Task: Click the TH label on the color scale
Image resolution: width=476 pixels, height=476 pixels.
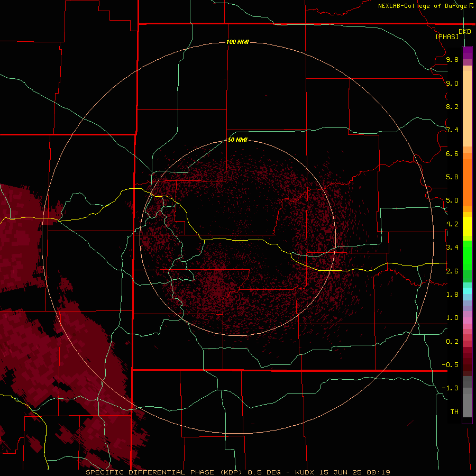Action: coord(454,412)
